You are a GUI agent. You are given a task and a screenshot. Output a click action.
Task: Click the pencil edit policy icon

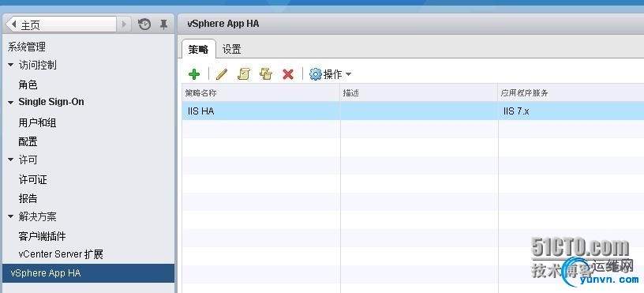coord(221,74)
